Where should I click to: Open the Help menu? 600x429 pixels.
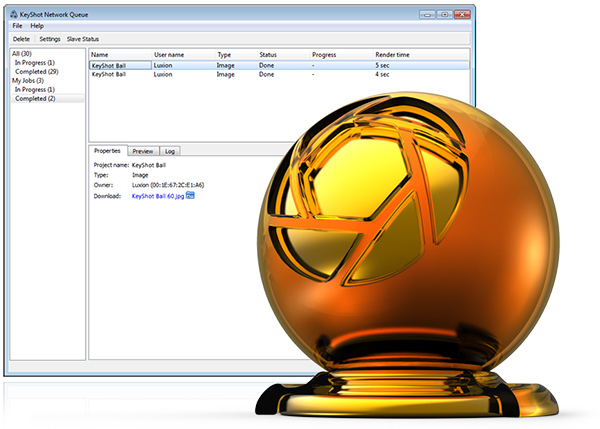click(x=37, y=26)
